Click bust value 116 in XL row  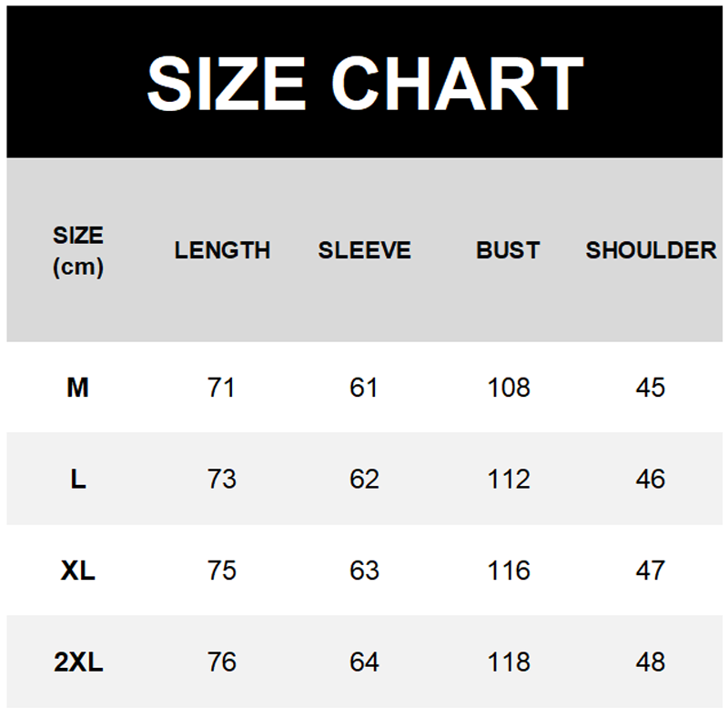pos(508,571)
